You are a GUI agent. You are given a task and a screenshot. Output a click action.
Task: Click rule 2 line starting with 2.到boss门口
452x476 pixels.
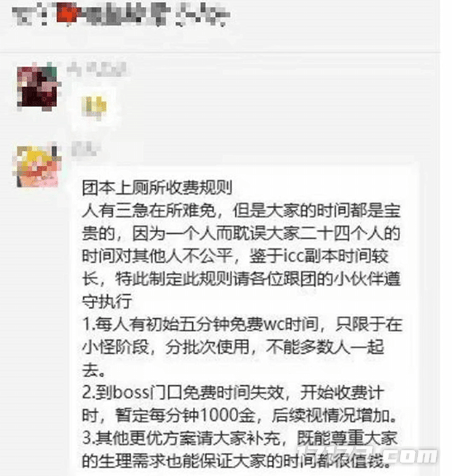[x=233, y=392]
